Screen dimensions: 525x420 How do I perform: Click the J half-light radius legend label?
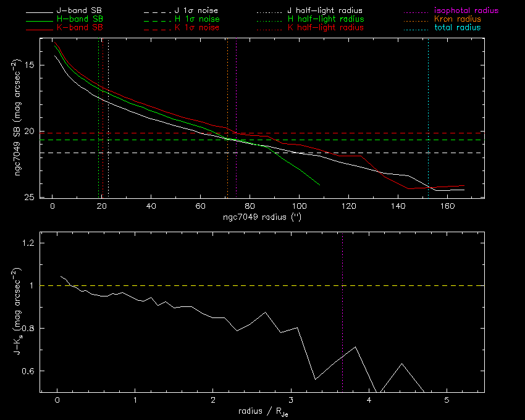[325, 11]
